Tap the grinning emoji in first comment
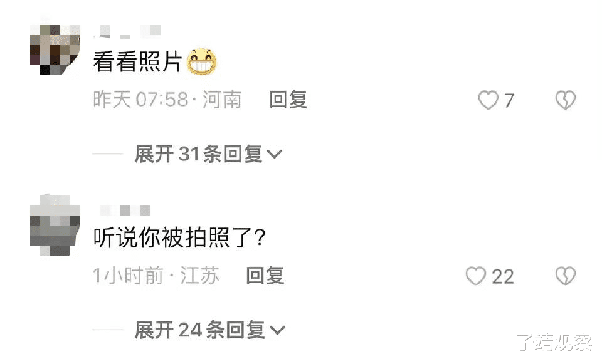 point(201,62)
